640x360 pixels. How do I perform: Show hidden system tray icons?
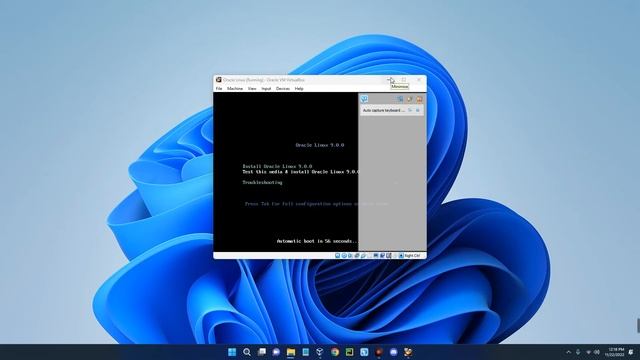568,352
